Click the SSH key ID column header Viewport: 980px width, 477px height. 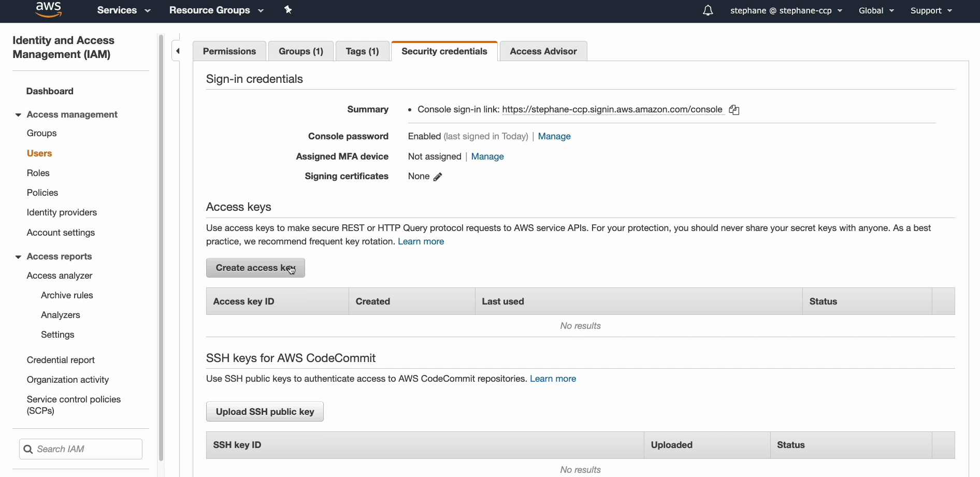point(425,445)
